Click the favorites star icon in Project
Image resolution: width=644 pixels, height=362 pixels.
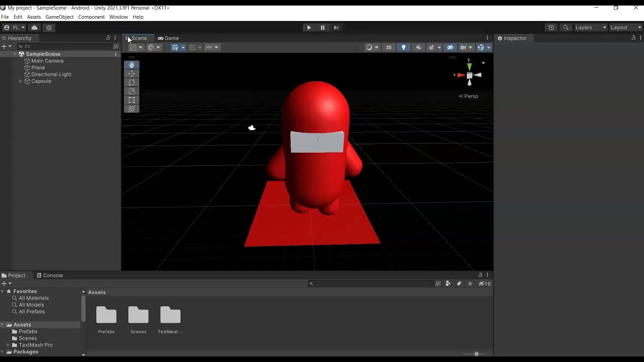[470, 284]
